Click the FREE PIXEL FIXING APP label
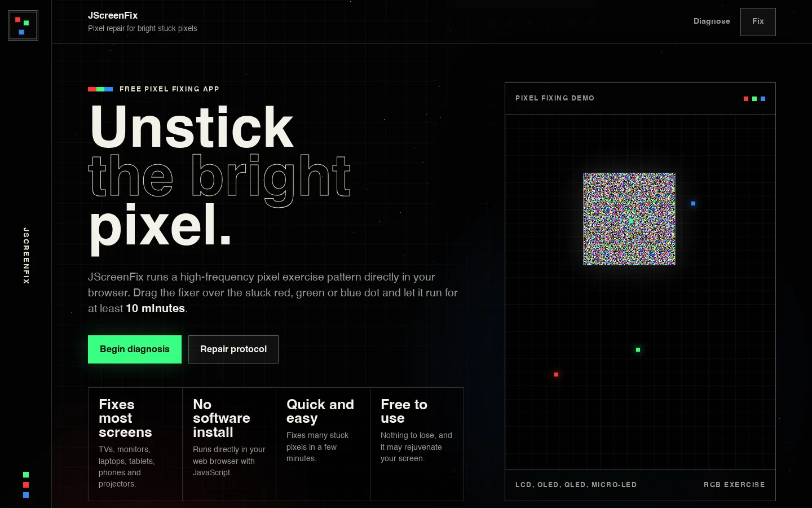This screenshot has width=812, height=508. [x=169, y=89]
